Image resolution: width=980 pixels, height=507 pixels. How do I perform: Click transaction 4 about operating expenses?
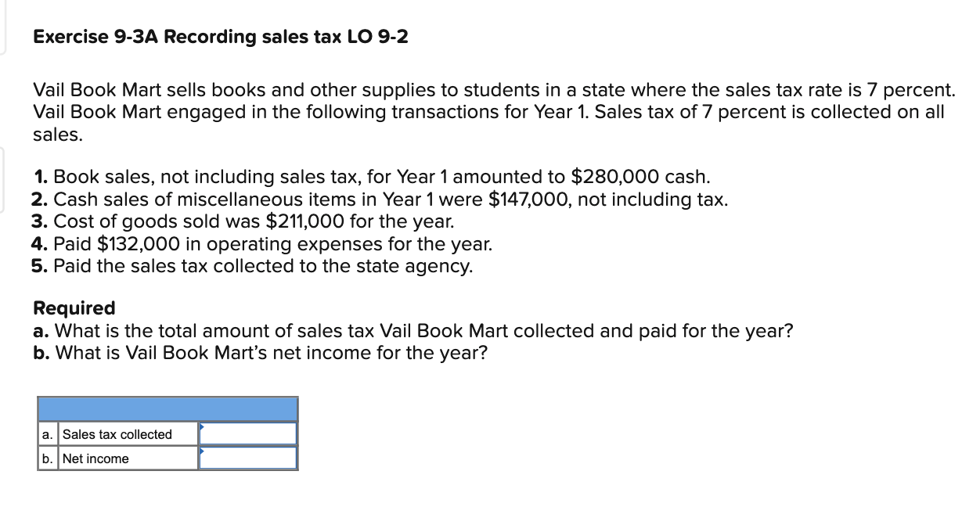click(263, 244)
